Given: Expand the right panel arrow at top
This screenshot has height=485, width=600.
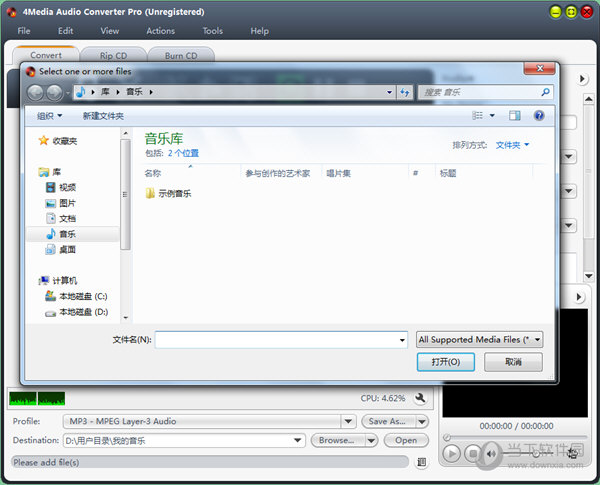Looking at the screenshot, I should coord(582,79).
